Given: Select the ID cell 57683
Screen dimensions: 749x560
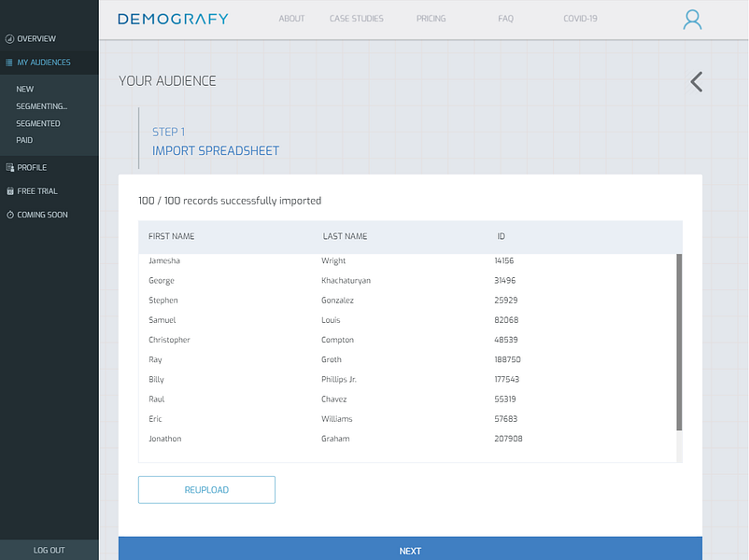Looking at the screenshot, I should pos(506,419).
